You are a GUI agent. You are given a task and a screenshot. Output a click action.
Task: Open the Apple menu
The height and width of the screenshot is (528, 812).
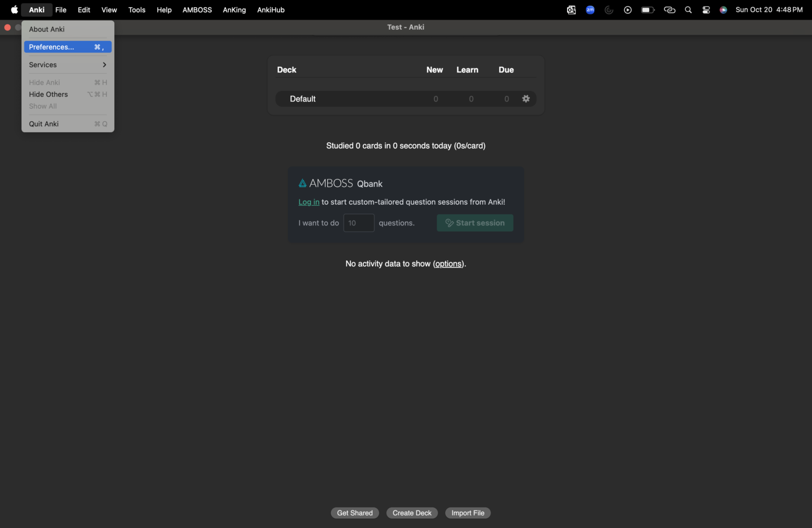(x=14, y=10)
